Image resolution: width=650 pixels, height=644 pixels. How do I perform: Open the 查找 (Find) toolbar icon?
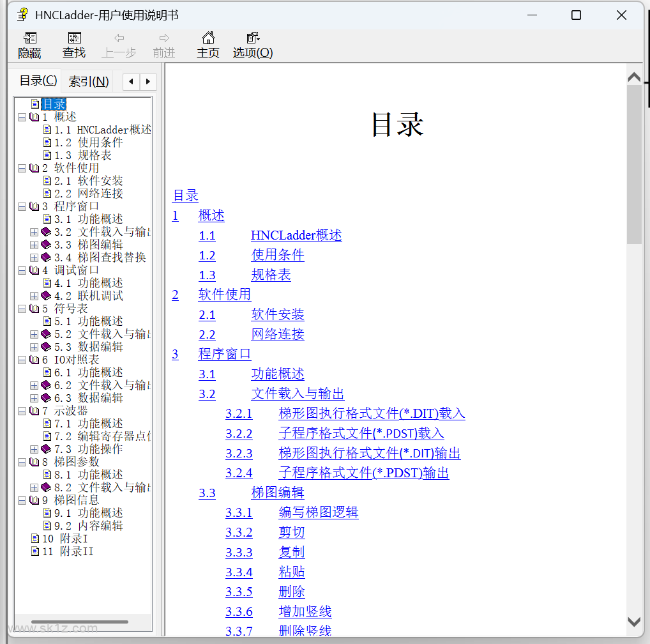pos(75,38)
